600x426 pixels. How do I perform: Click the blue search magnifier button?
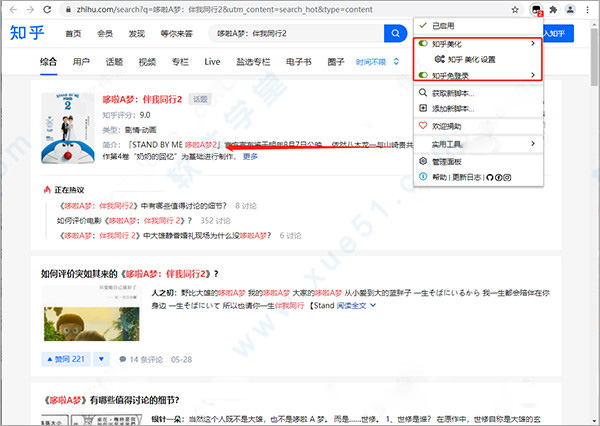[395, 33]
